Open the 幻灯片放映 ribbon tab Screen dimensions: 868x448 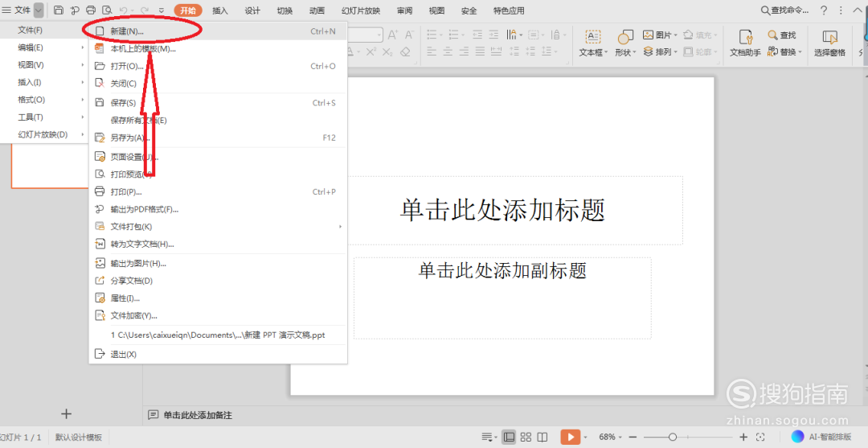(x=361, y=10)
